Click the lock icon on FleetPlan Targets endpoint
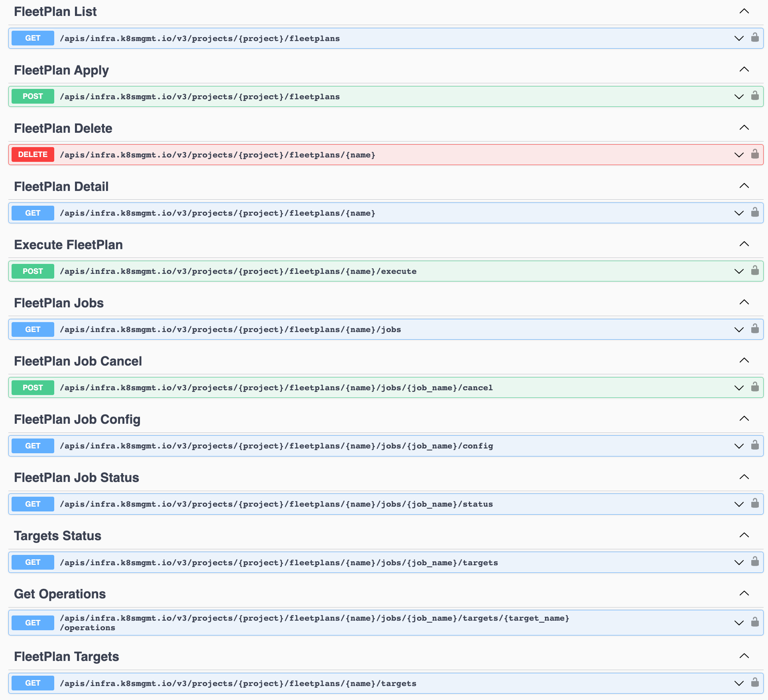The width and height of the screenshot is (768, 700). click(x=755, y=682)
